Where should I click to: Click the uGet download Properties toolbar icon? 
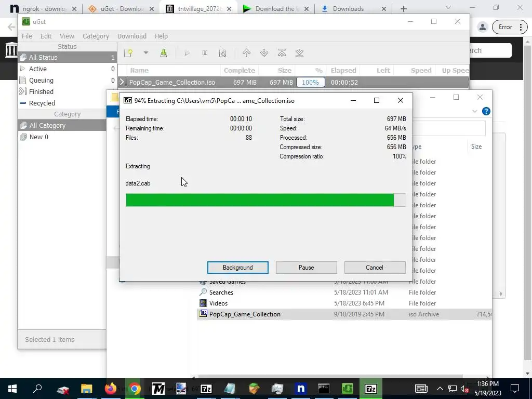(222, 53)
